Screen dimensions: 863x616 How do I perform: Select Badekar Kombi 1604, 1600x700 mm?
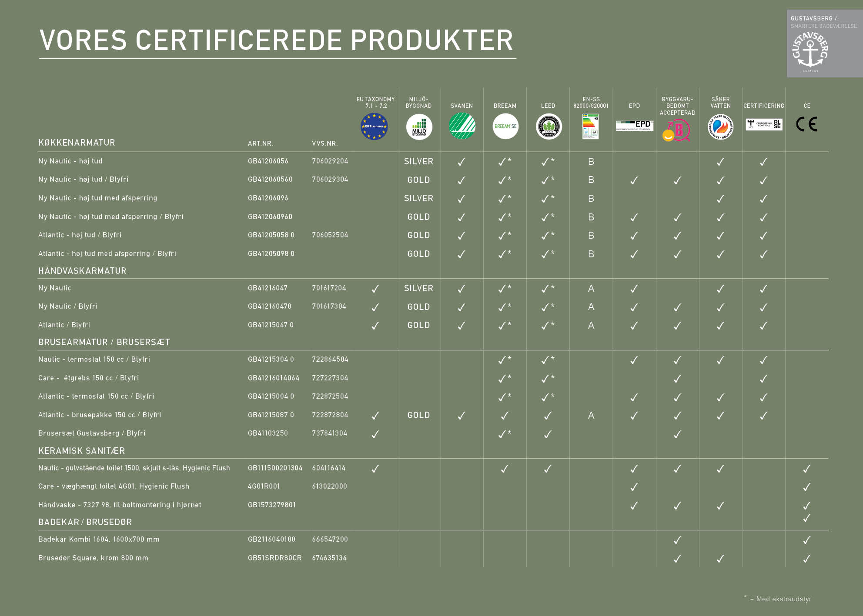(x=99, y=539)
